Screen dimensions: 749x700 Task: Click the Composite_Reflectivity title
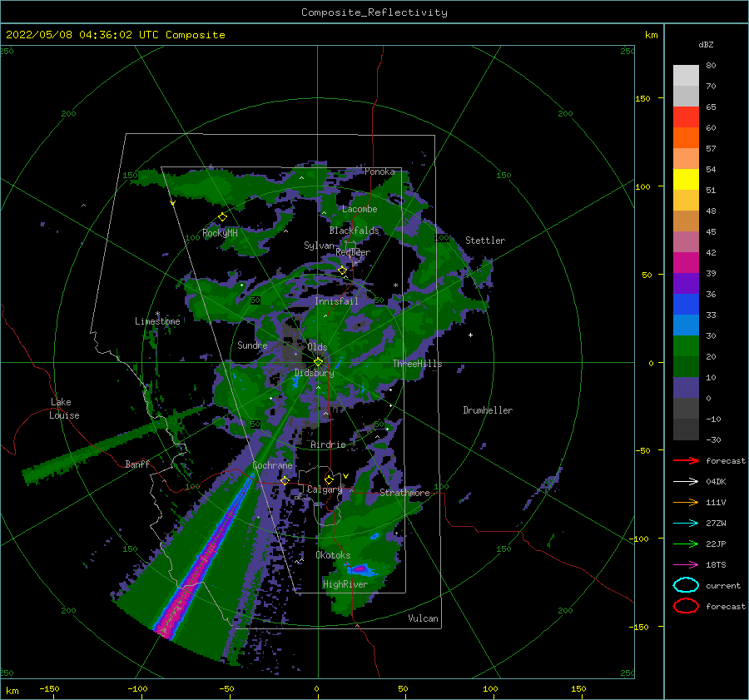374,12
